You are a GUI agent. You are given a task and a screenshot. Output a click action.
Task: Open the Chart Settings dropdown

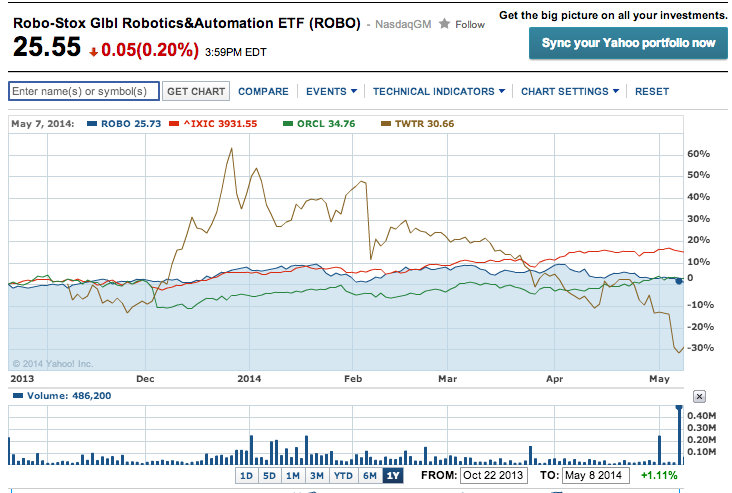click(570, 92)
